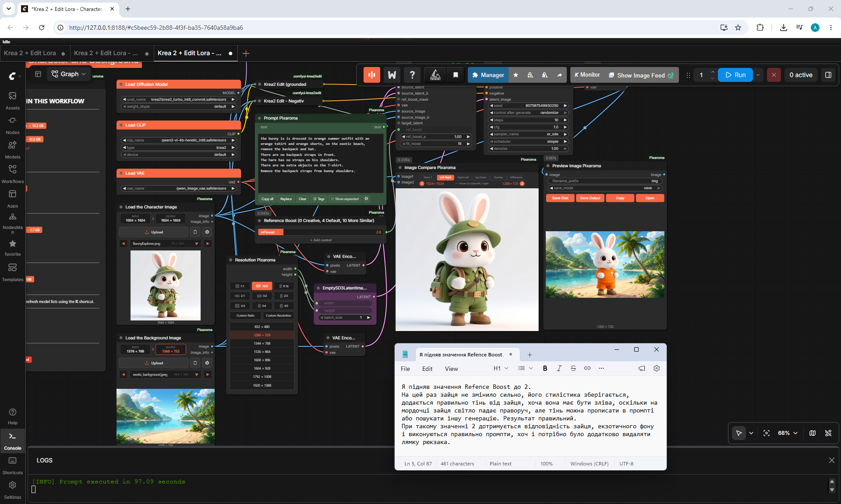
Task: Open Notepad settings gear
Action: (657, 368)
